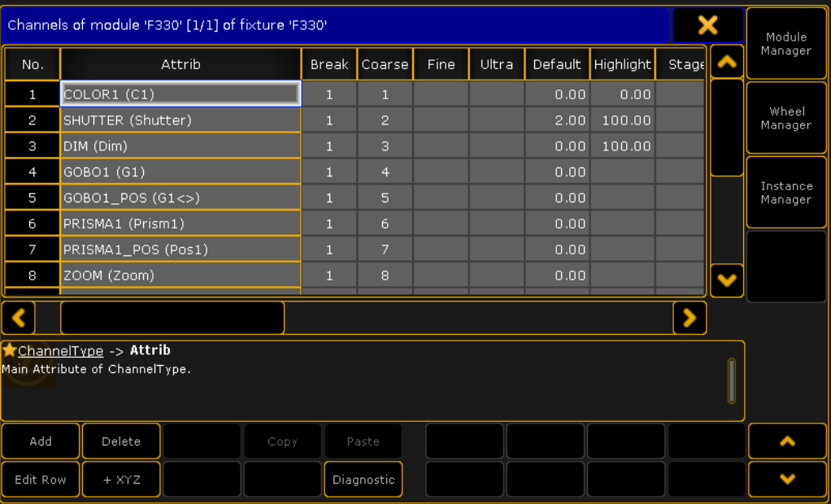Open the Wheel Manager
831x504 pixels.
click(x=786, y=118)
